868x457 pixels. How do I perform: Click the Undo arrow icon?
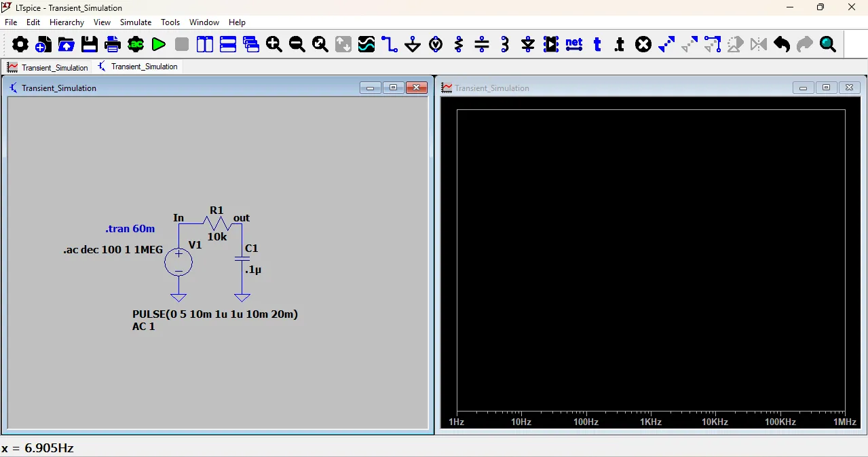tap(782, 45)
